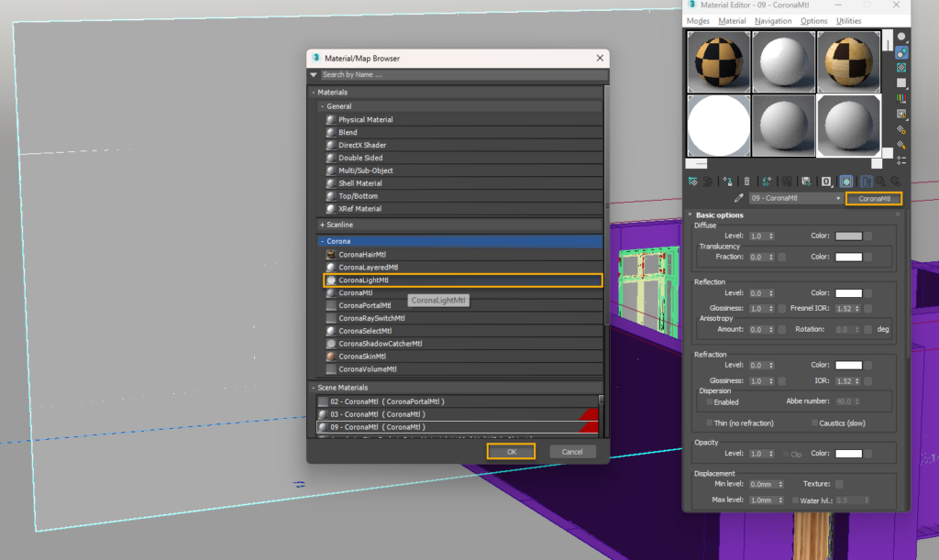Collapse the Materials group in browser
This screenshot has height=560, width=939.
coord(314,93)
